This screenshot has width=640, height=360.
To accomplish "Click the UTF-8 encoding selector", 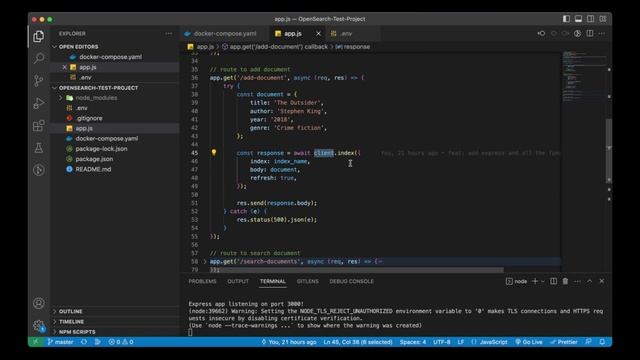I will coord(442,342).
